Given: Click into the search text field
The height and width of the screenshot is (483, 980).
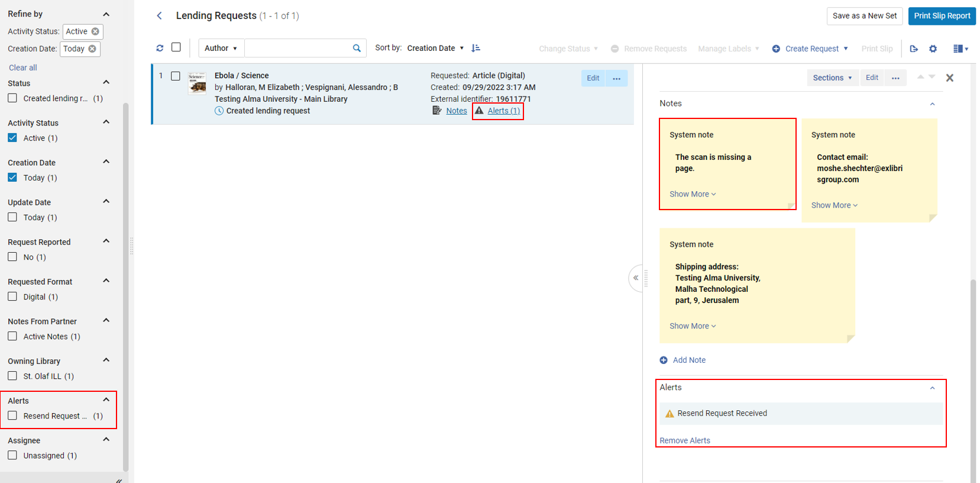Looking at the screenshot, I should point(297,48).
